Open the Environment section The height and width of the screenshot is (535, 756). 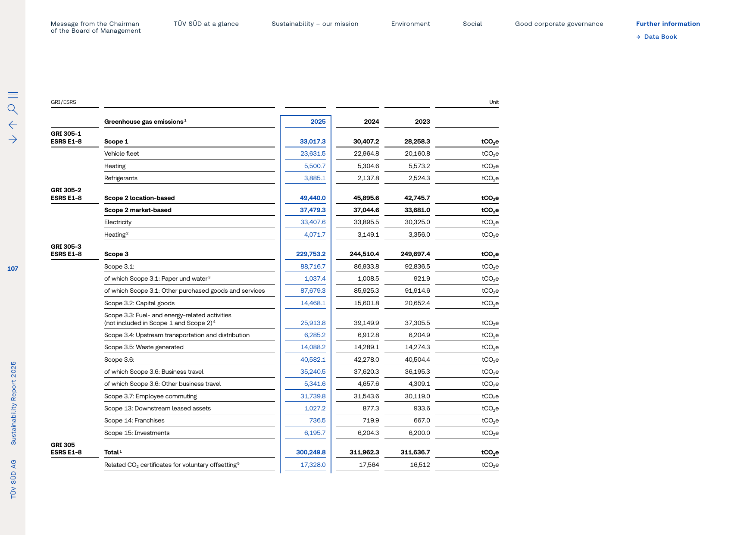click(411, 24)
